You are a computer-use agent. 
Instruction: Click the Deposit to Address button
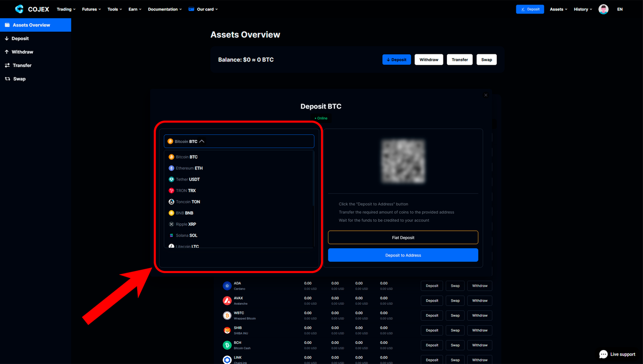coord(403,255)
